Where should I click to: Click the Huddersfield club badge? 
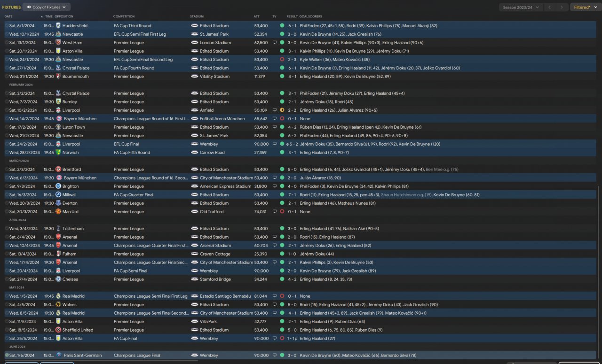[x=58, y=26]
